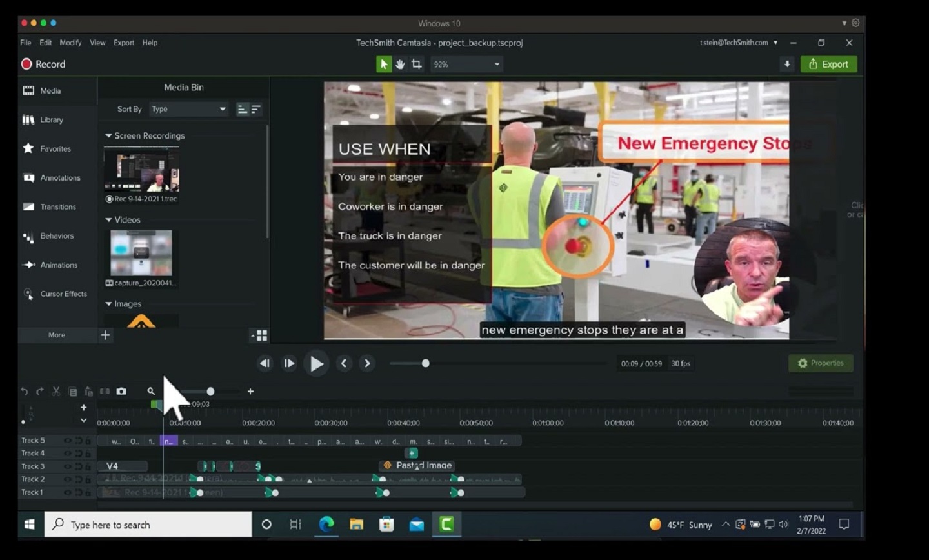This screenshot has height=560, width=929.
Task: Add a new track with plus icon
Action: 83,407
